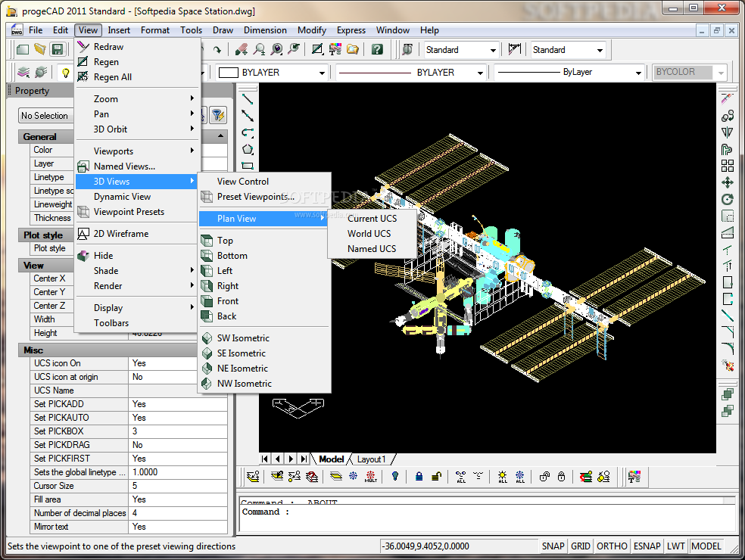
Task: Click the yellow Unlock layer icon
Action: (436, 477)
